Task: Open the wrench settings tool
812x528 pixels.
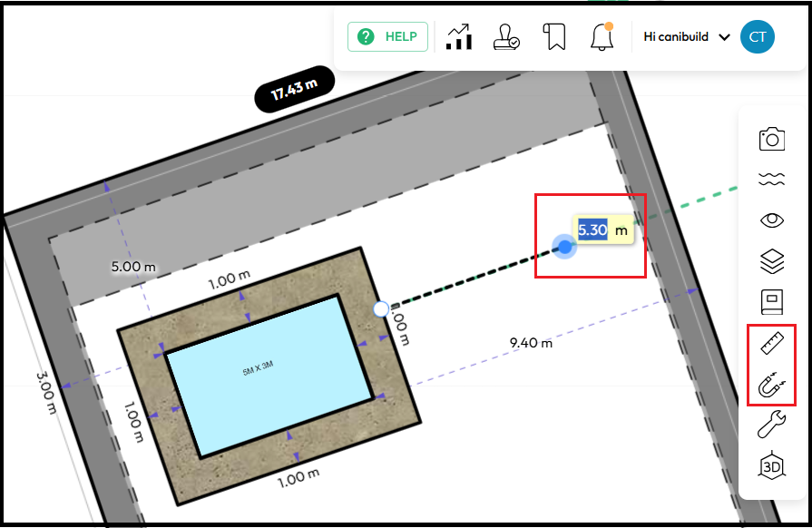Action: 771,425
